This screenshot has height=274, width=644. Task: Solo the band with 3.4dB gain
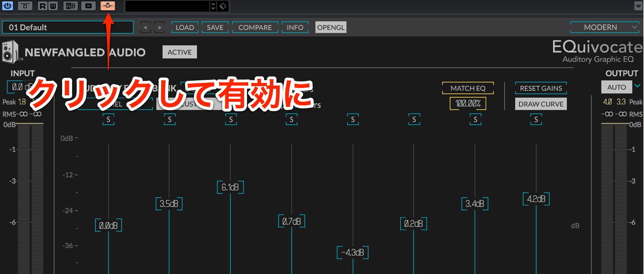[475, 120]
